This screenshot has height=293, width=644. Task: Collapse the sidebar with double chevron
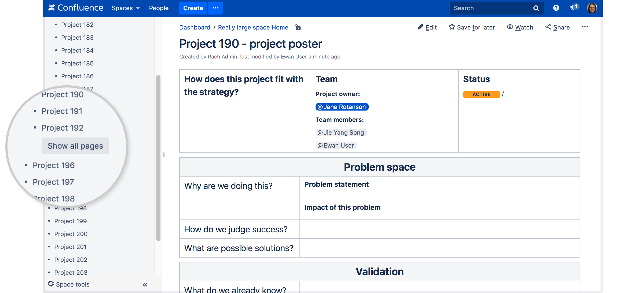[x=145, y=285]
